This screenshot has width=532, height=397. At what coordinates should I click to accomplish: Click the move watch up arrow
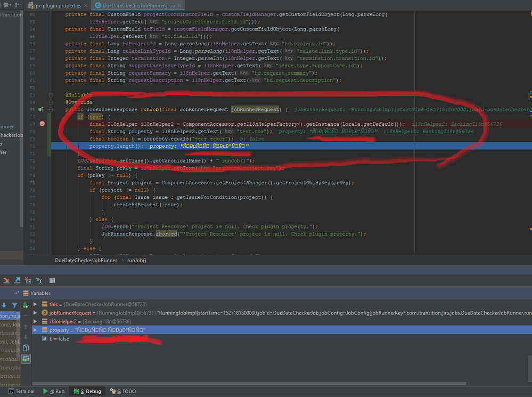pos(26,326)
